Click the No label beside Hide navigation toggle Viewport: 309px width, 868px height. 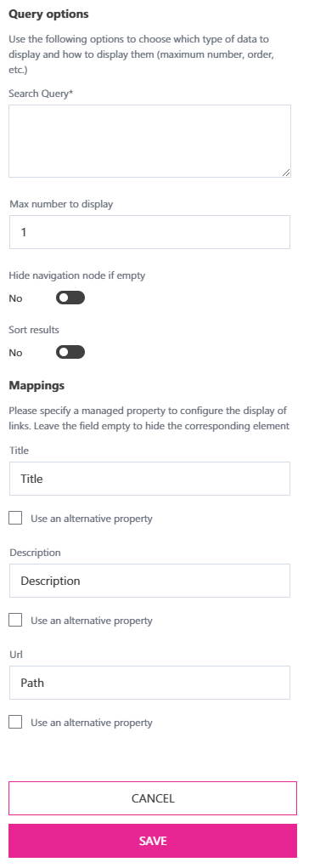[15, 298]
